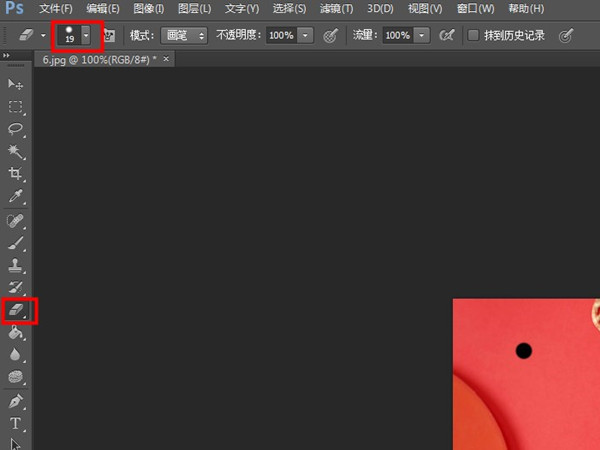The width and height of the screenshot is (600, 450).
Task: Open the brush preset picker size 19
Action: click(x=74, y=35)
